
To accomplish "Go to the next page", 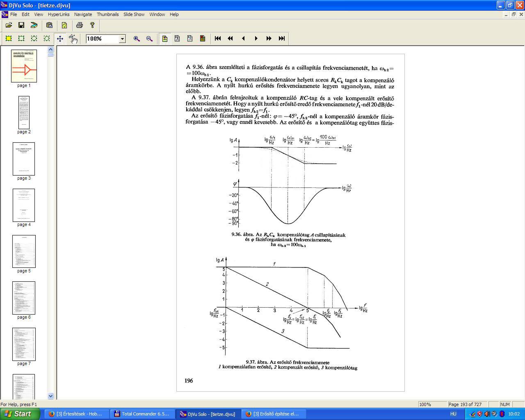I will coord(256,39).
